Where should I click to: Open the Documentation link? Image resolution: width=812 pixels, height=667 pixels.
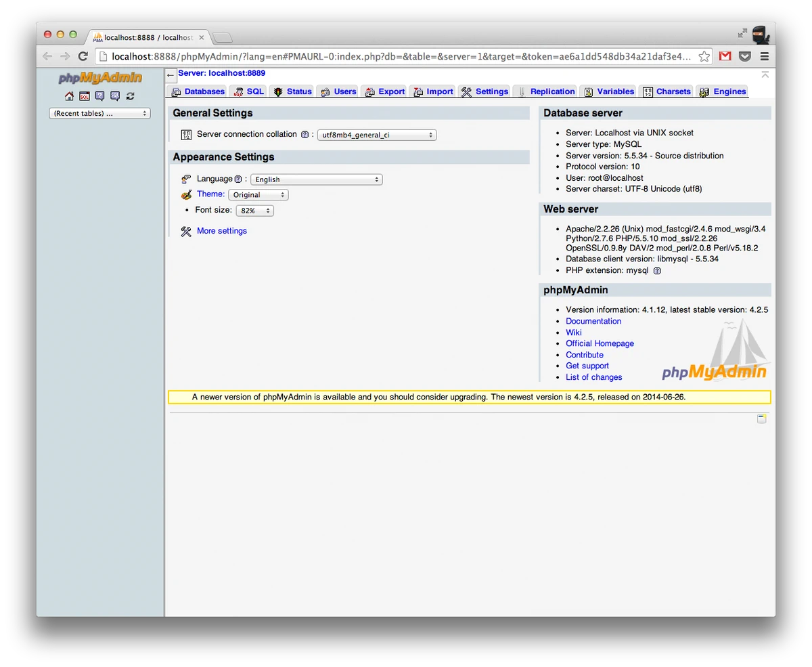(x=593, y=322)
